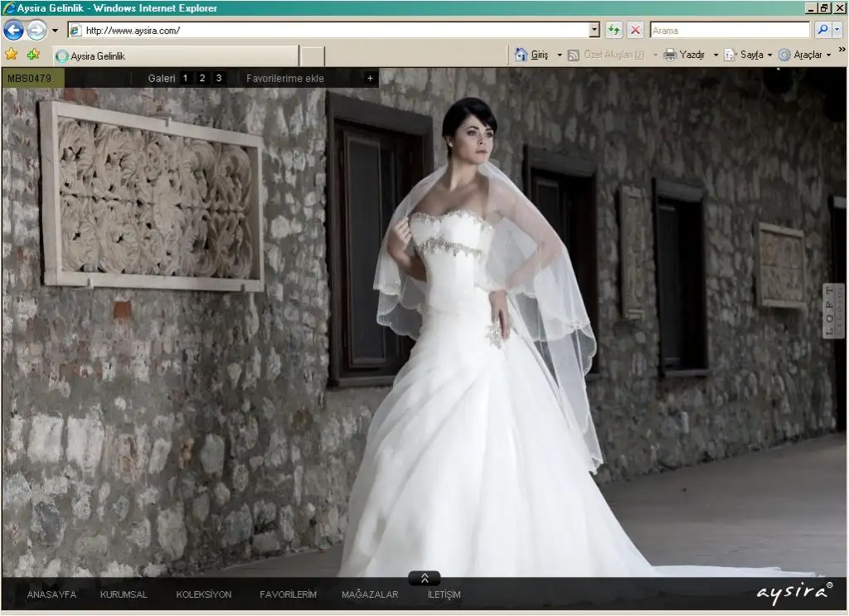The image size is (849, 616).
Task: Click Favorilerime ekle to add favorite
Action: [286, 79]
